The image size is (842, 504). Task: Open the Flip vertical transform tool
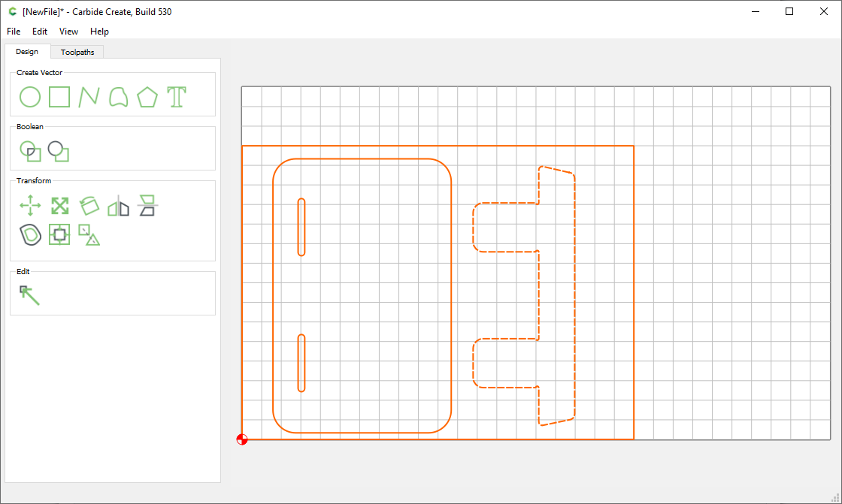point(147,205)
